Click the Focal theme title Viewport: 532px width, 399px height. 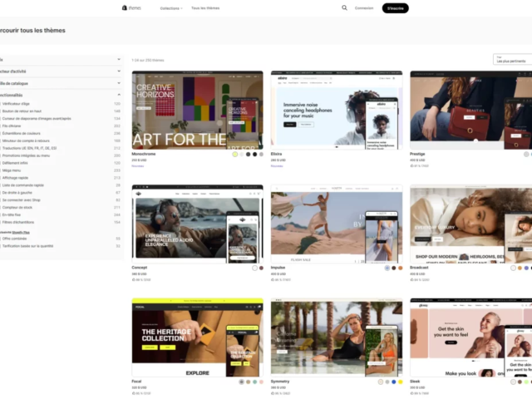click(x=136, y=382)
